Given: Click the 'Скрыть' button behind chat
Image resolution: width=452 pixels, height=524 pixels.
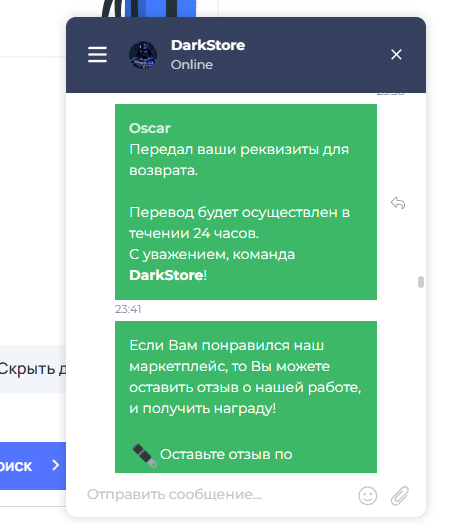Looking at the screenshot, I should pyautogui.click(x=33, y=369).
